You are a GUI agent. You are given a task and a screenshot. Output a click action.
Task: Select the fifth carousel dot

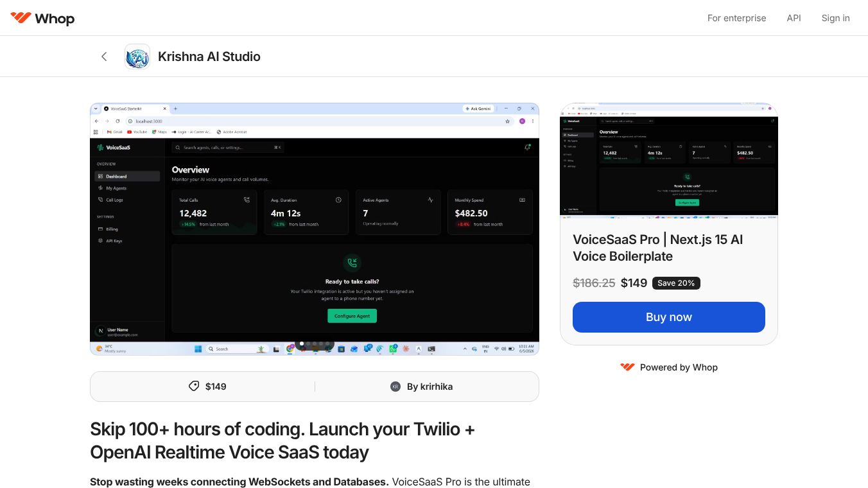click(327, 344)
